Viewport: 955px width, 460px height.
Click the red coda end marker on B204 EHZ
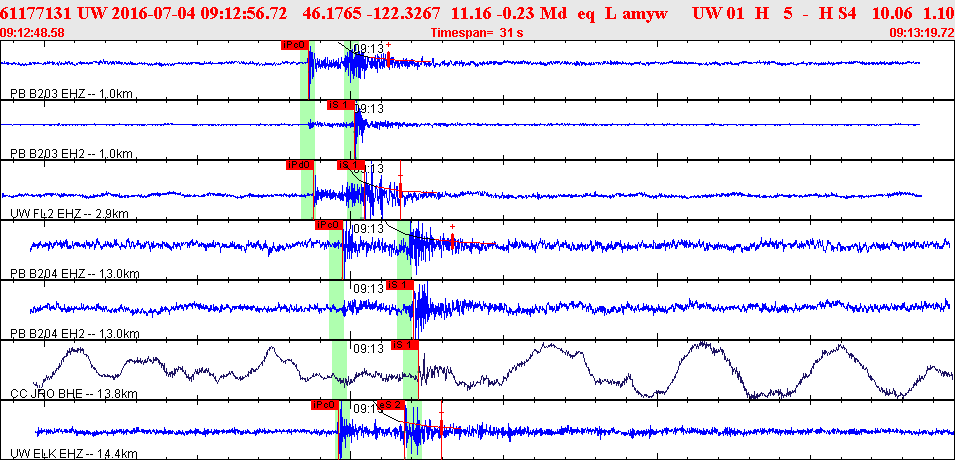452,242
